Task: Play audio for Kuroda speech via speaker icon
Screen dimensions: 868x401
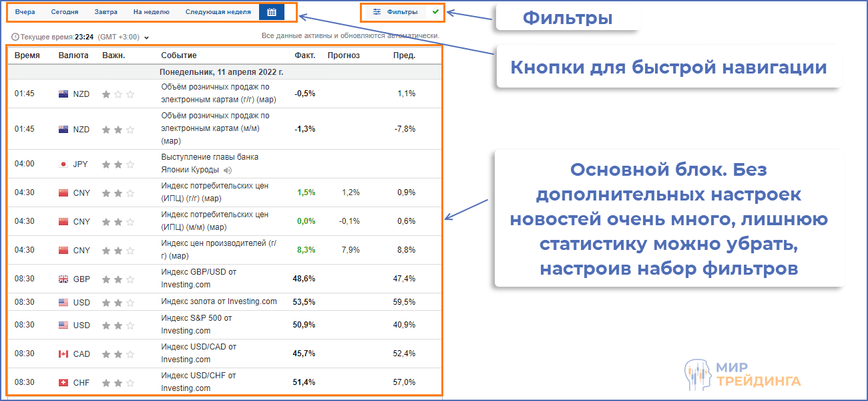Action: [228, 170]
